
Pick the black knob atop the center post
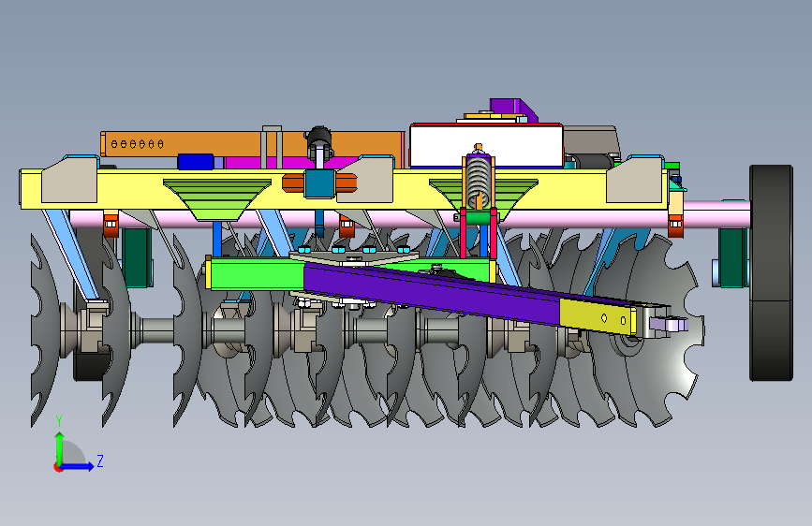319,138
